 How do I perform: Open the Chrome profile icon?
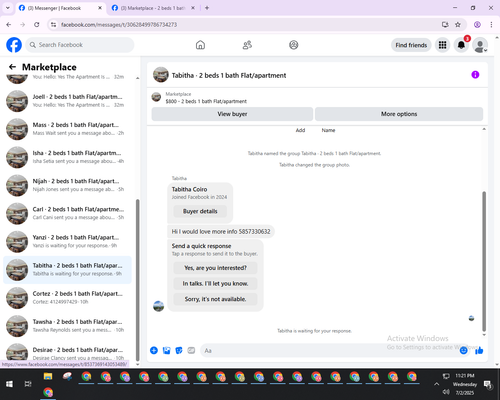(x=477, y=25)
